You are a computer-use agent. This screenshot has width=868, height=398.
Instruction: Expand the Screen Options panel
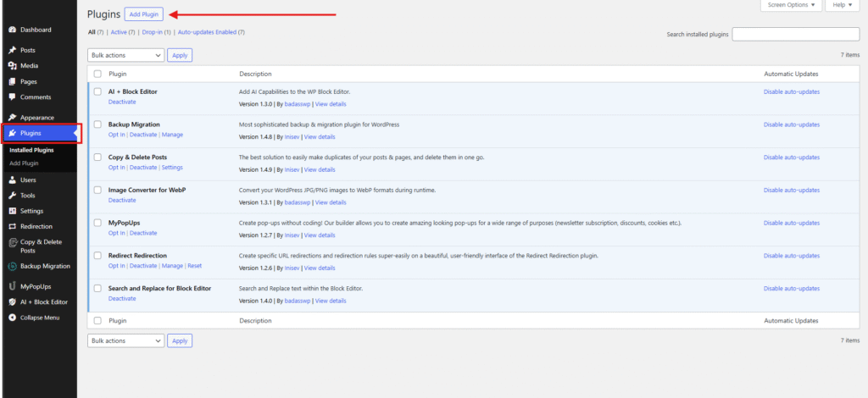tap(792, 5)
